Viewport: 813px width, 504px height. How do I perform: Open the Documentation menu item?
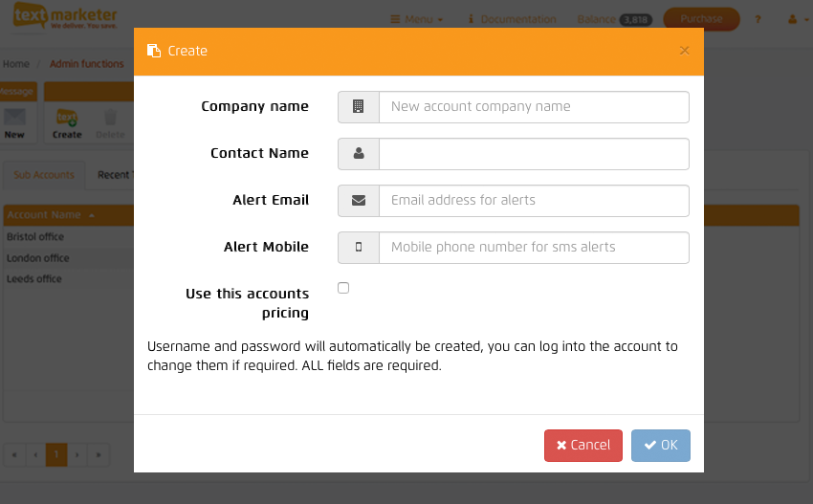pyautogui.click(x=511, y=19)
